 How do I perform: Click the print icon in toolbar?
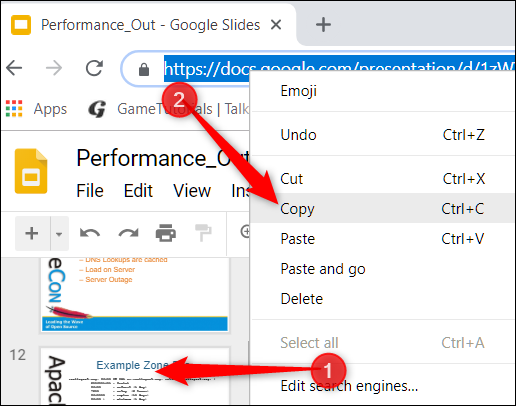[166, 233]
